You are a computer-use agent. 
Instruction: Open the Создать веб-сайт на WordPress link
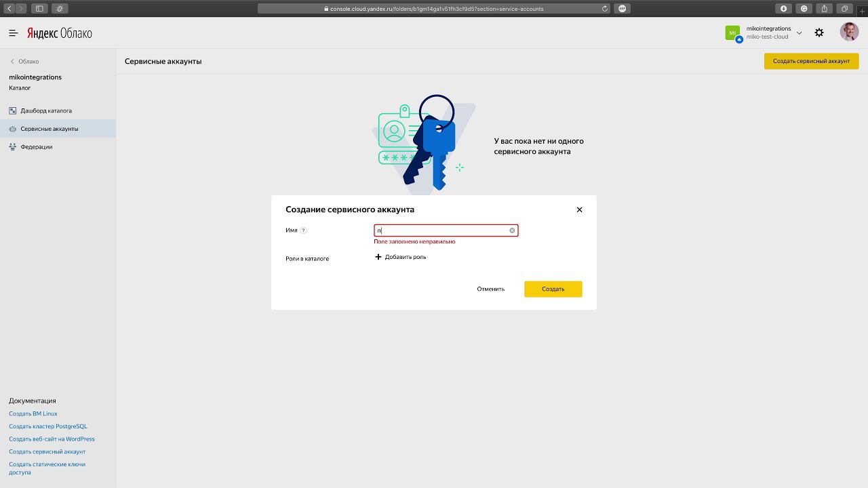tap(52, 439)
